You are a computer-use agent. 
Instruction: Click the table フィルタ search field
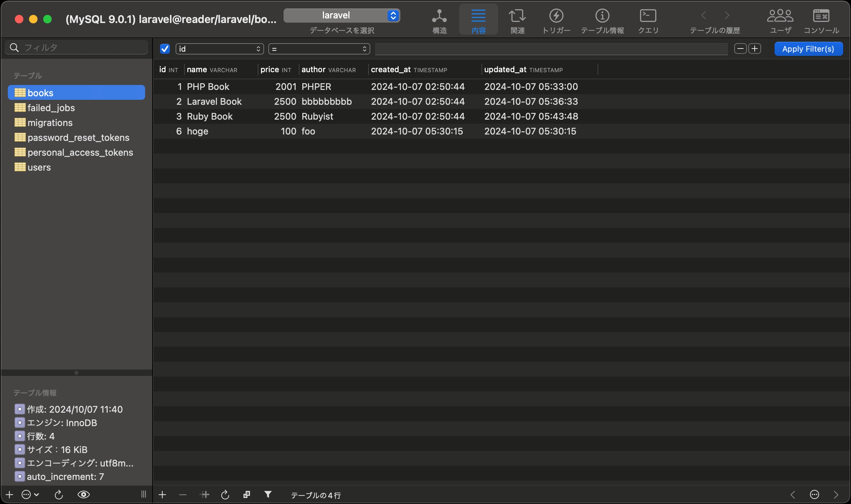point(76,47)
